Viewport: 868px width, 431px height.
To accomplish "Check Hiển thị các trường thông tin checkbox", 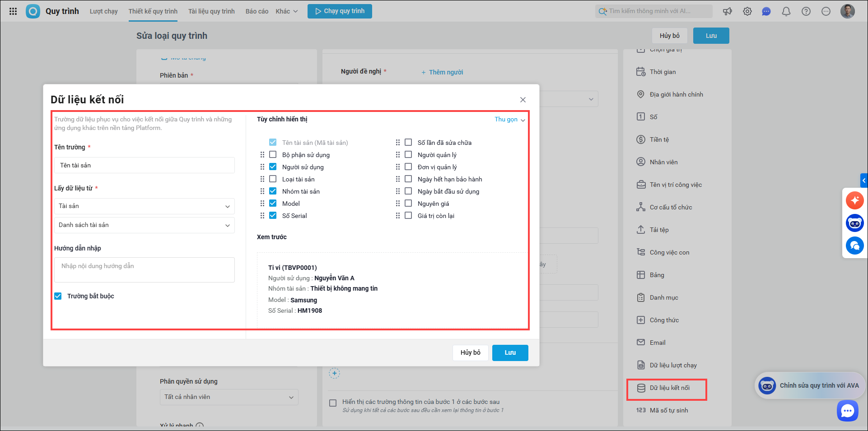I will click(333, 403).
